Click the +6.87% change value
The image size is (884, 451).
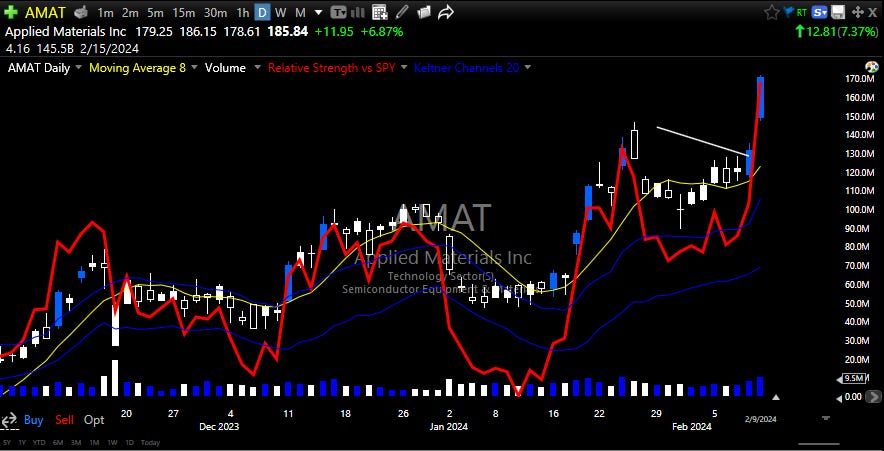click(382, 32)
